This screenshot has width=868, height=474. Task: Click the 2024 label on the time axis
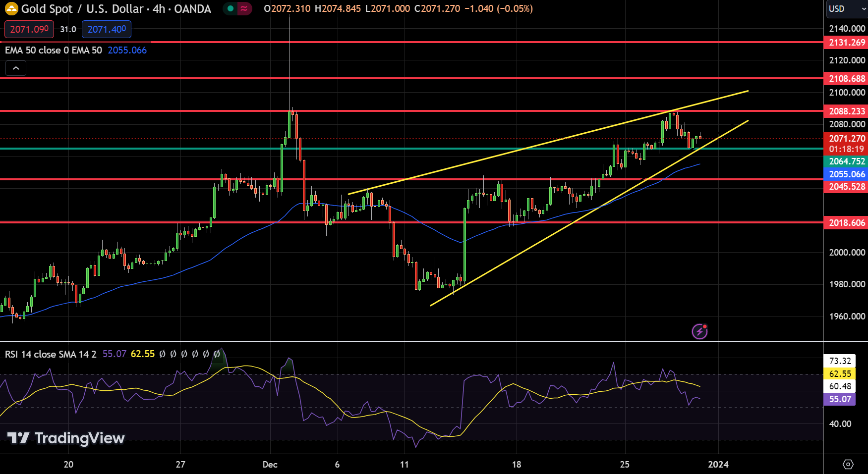click(718, 465)
